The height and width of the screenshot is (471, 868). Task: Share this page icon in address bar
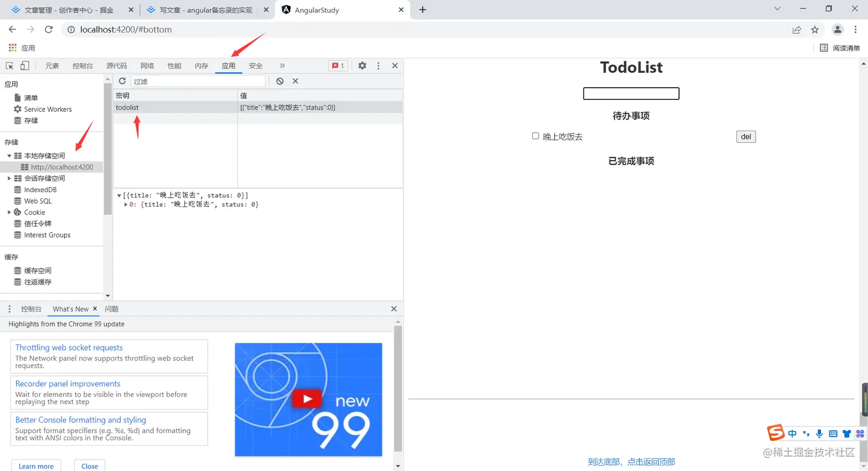[x=797, y=30]
